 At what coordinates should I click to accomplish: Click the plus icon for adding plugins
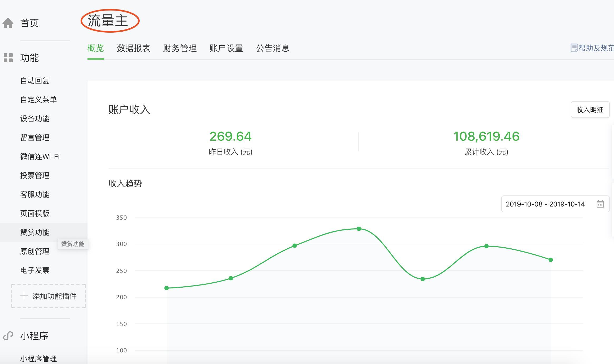(24, 296)
